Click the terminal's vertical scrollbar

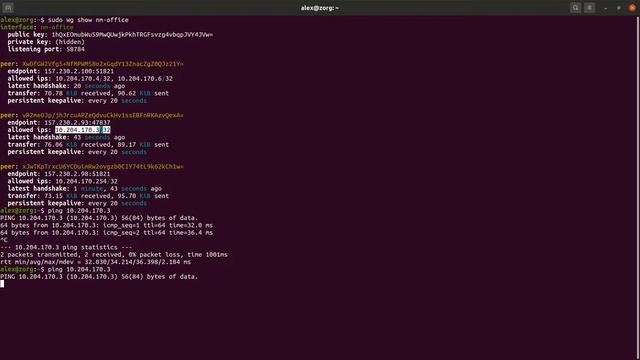[638, 188]
